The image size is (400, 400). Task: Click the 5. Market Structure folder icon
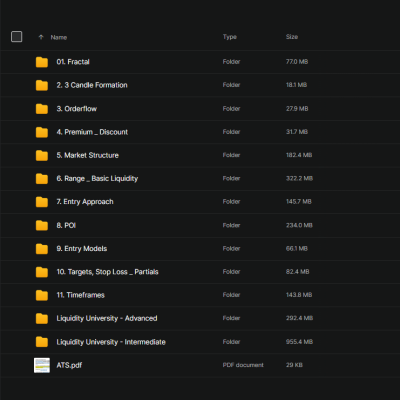(42, 155)
